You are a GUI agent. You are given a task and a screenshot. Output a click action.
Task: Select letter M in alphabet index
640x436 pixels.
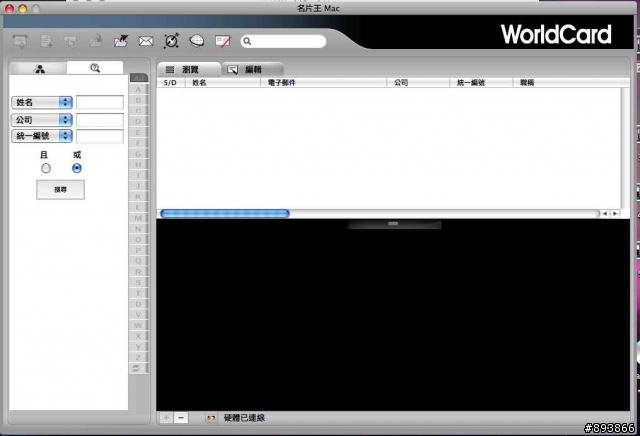coord(138,218)
